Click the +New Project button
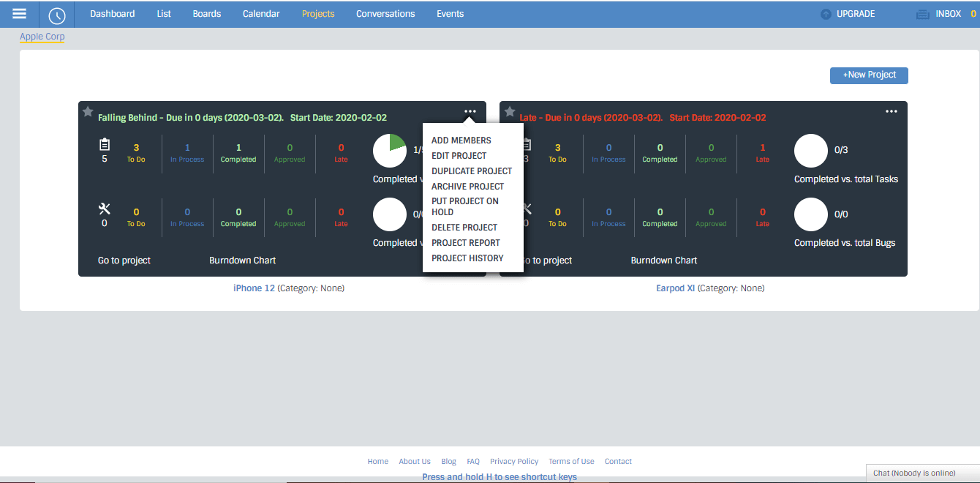980x483 pixels. [x=869, y=75]
